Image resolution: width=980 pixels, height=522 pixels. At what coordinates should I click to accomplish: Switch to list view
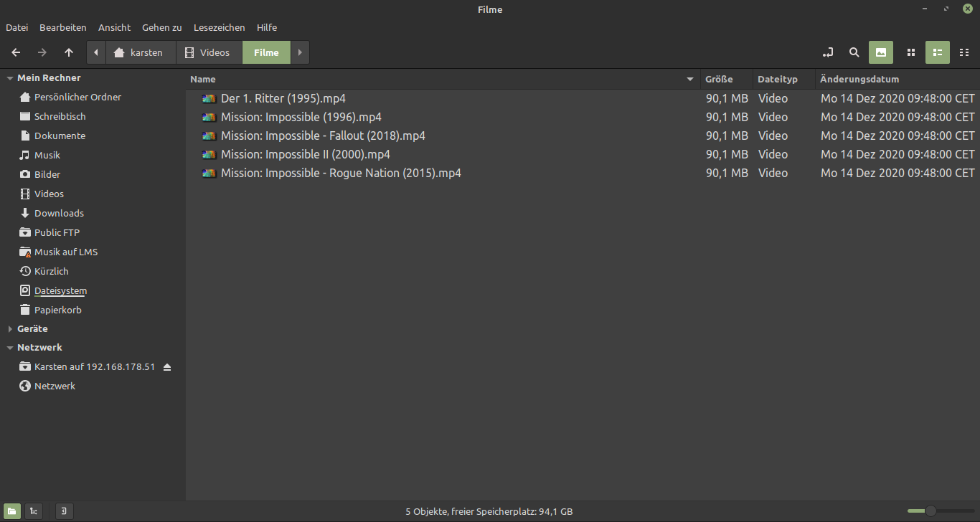pyautogui.click(x=938, y=52)
